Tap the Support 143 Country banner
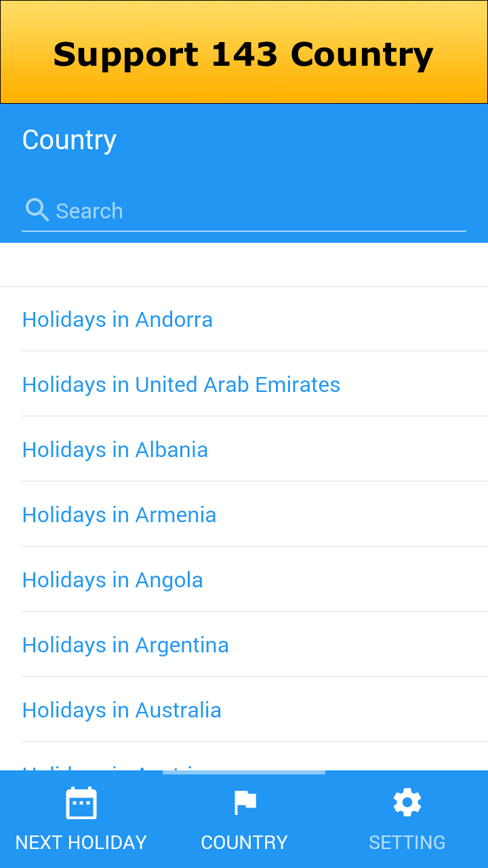This screenshot has width=488, height=868. click(244, 54)
